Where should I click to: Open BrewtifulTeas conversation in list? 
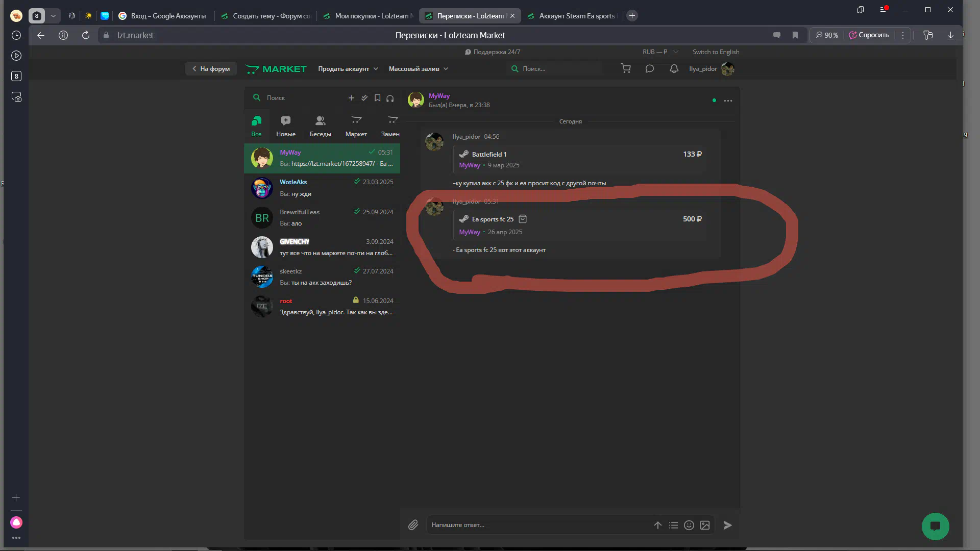pyautogui.click(x=322, y=218)
